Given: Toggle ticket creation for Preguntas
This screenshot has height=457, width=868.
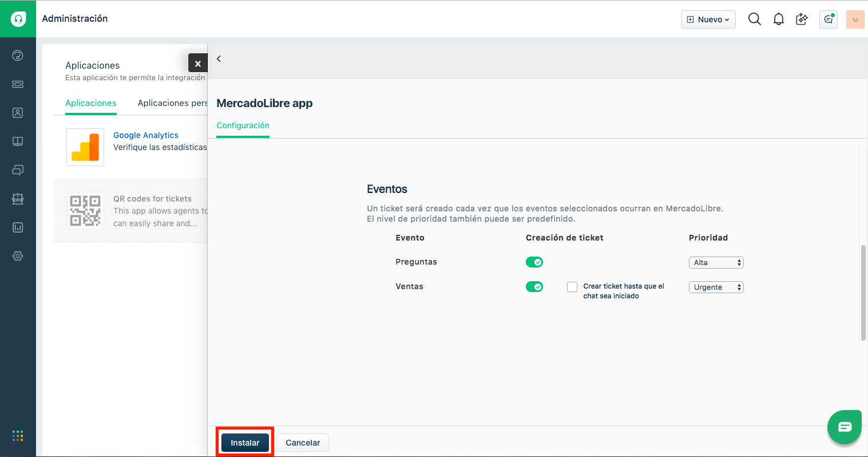Looking at the screenshot, I should coord(534,262).
